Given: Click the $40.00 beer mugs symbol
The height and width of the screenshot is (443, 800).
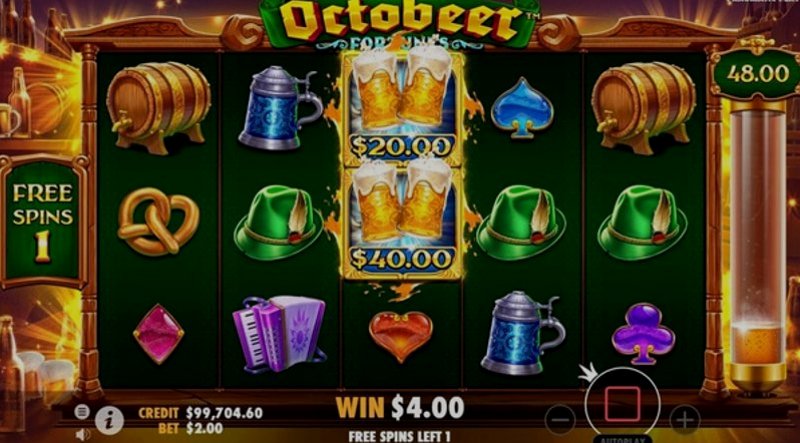Looking at the screenshot, I should point(403,223).
